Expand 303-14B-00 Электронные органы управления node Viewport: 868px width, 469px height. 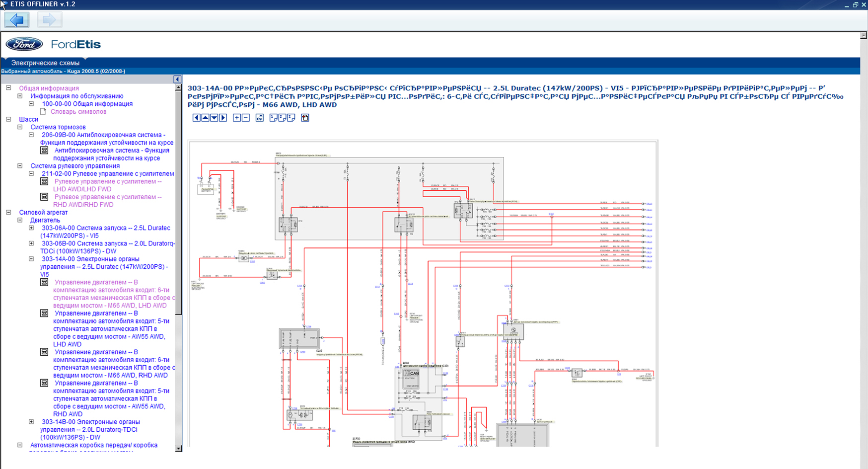coord(31,422)
